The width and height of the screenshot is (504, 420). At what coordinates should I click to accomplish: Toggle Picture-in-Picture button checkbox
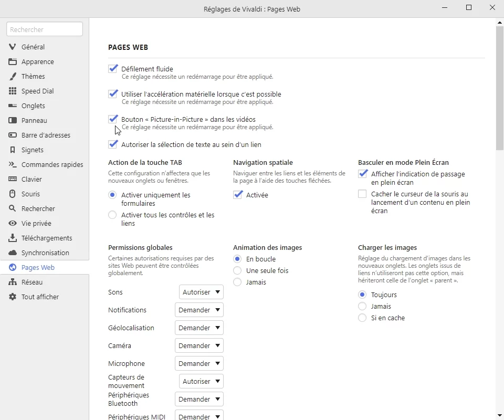click(112, 119)
